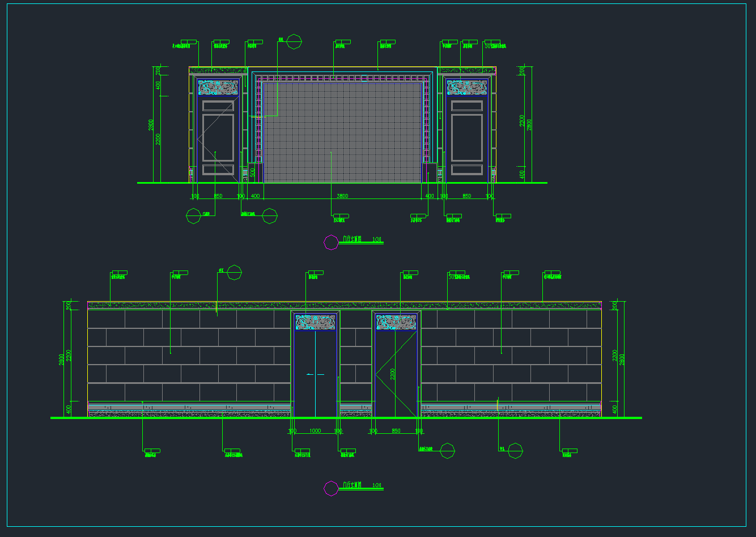Click the 1000 dimension under the double door
The image size is (756, 537).
(x=315, y=431)
